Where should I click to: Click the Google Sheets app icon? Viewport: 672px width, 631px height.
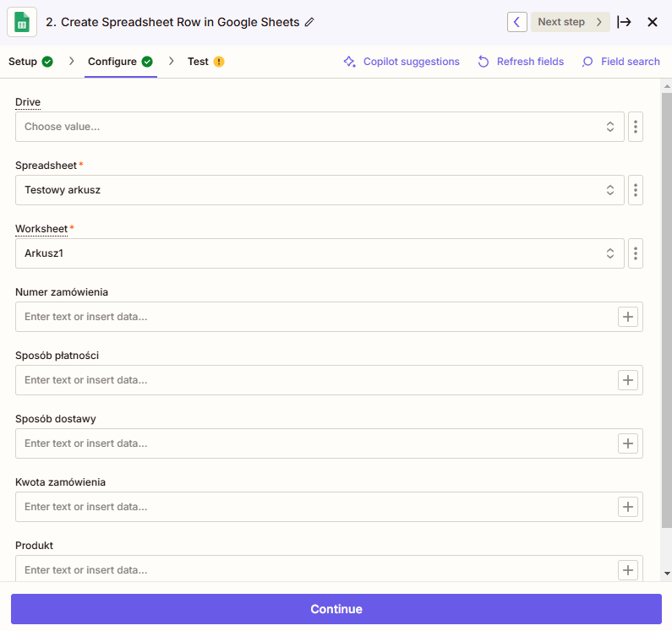coord(22,22)
